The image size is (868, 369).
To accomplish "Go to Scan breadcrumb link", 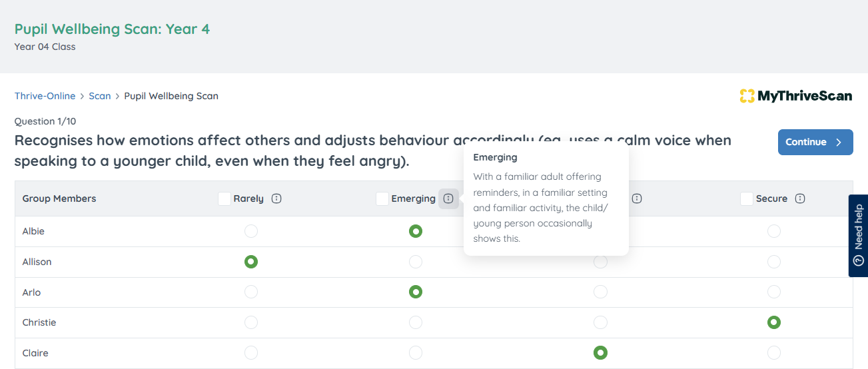I will [x=100, y=96].
